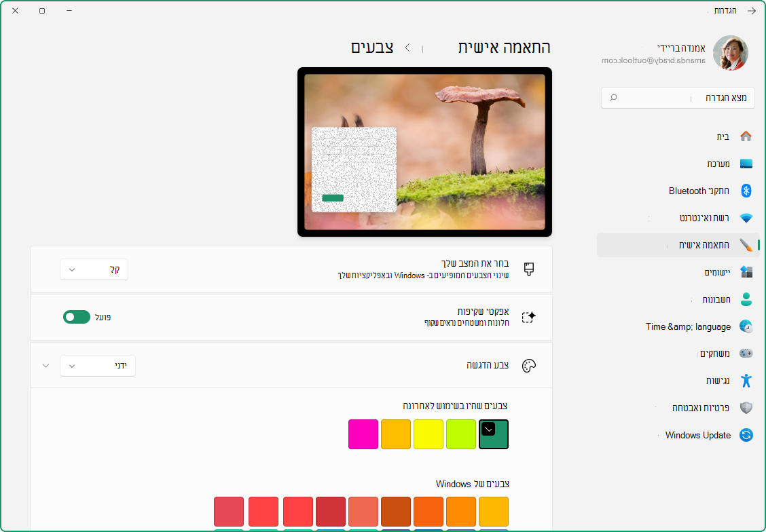766x532 pixels.
Task: Open יישומים settings in sidebar
Action: 678,272
